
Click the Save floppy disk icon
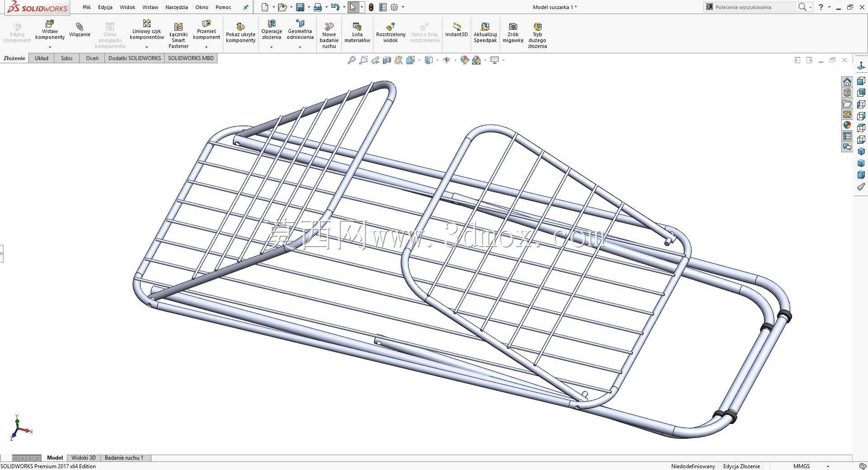point(300,7)
